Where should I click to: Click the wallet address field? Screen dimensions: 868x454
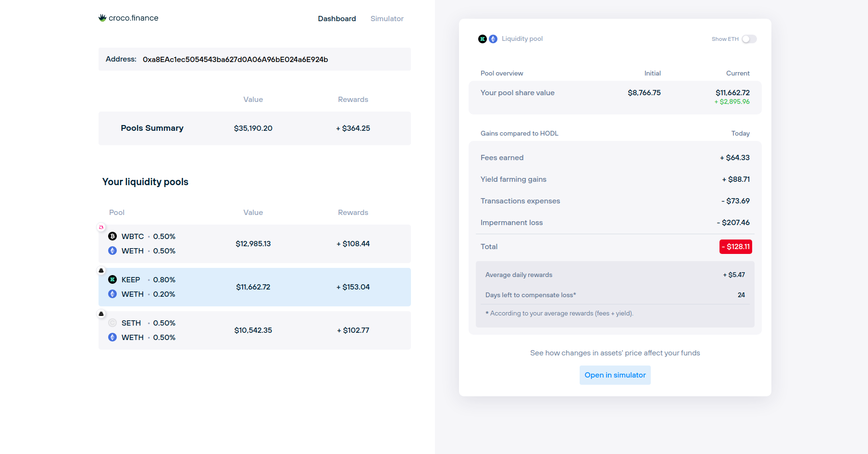click(x=255, y=59)
